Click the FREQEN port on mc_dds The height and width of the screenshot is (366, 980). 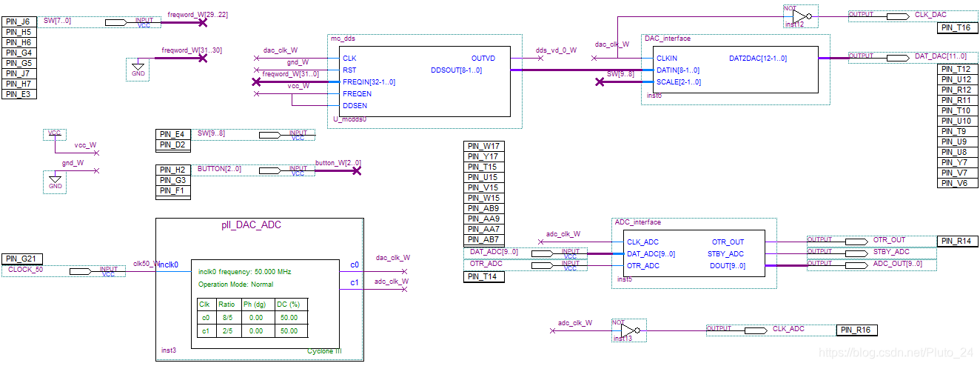coord(358,94)
